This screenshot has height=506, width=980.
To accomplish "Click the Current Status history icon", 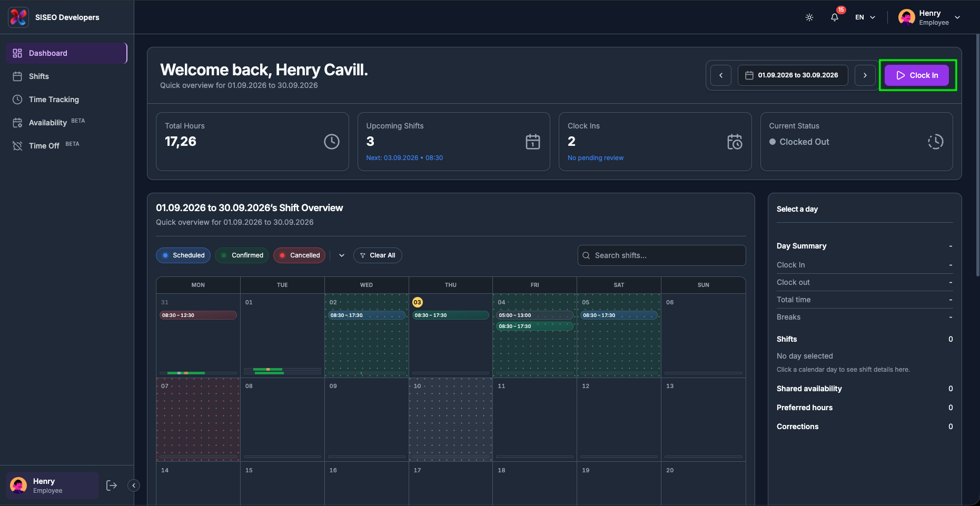I will coord(936,142).
